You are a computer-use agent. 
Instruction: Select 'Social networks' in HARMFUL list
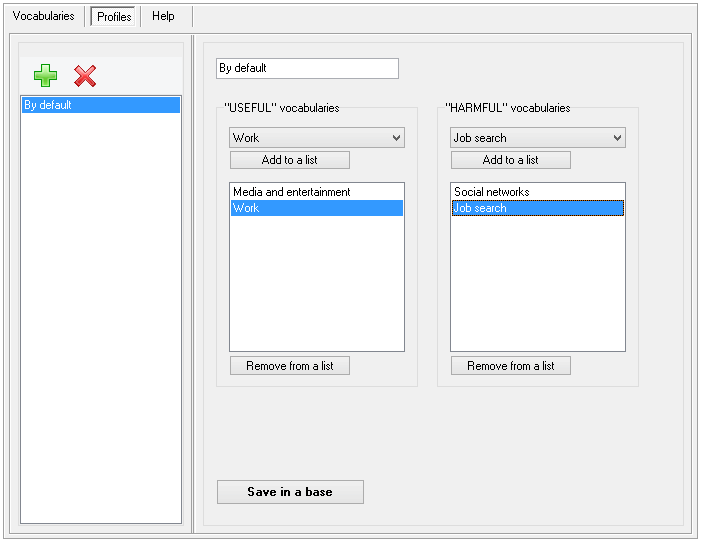[537, 192]
